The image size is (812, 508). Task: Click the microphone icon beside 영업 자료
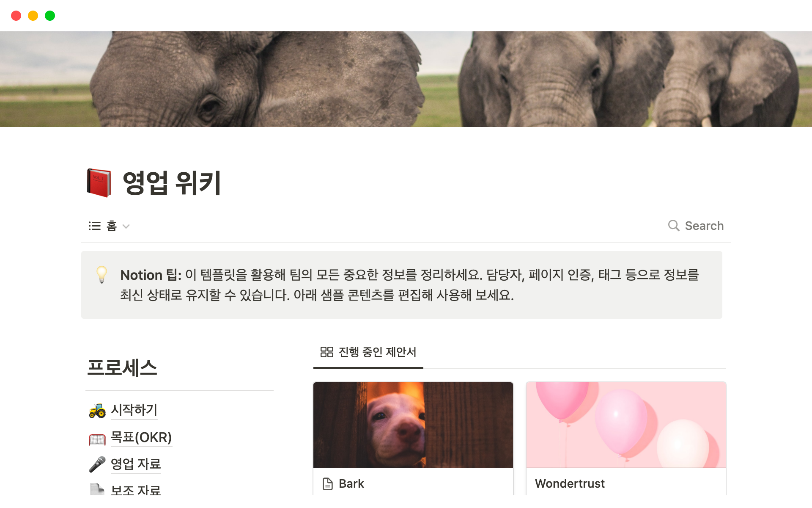click(97, 464)
